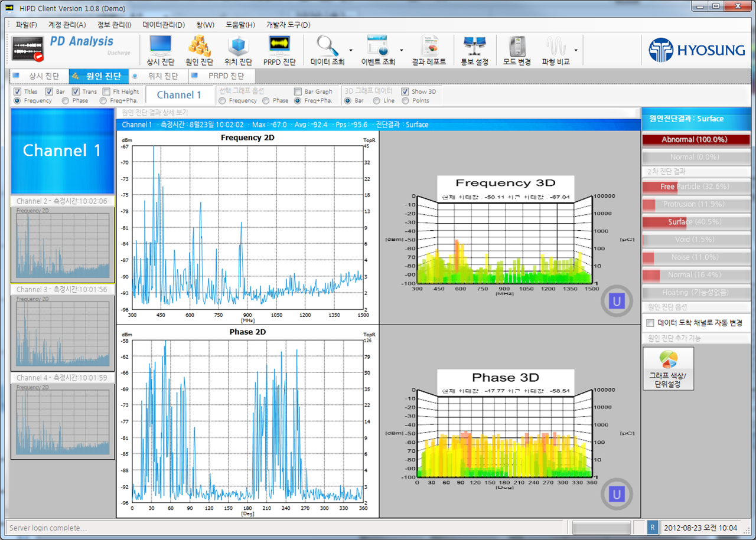Open the 파형 비교 dropdown arrow
Image resolution: width=756 pixels, height=540 pixels.
tap(576, 51)
